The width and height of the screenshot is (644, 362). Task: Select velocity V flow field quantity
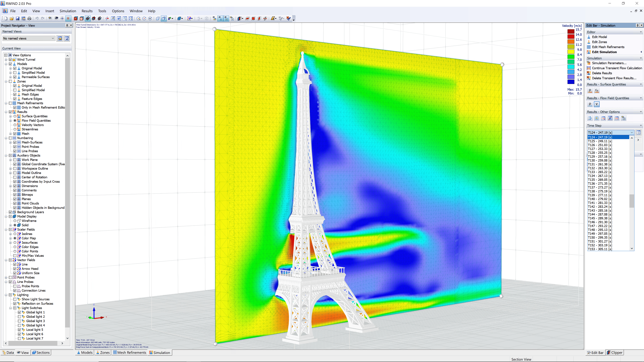coord(597,104)
